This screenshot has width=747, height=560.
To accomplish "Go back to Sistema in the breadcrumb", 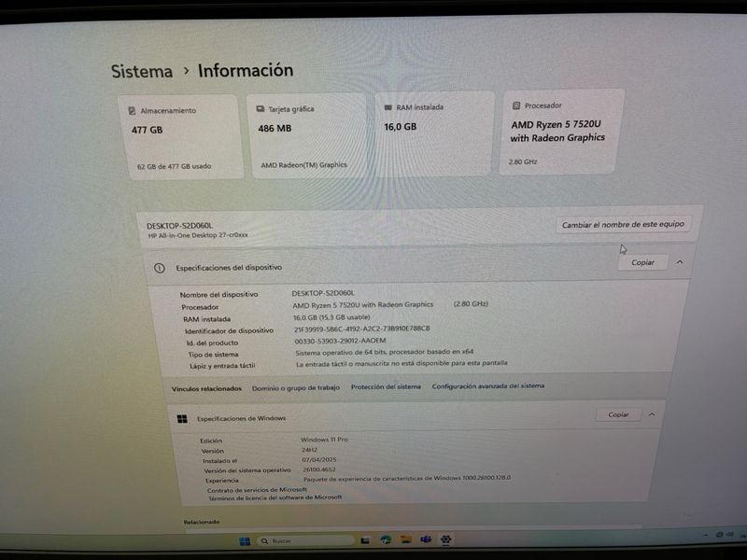I will (x=142, y=72).
